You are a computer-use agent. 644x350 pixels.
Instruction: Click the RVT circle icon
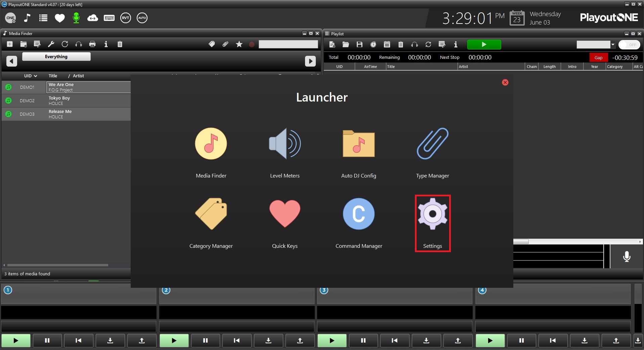(x=126, y=18)
